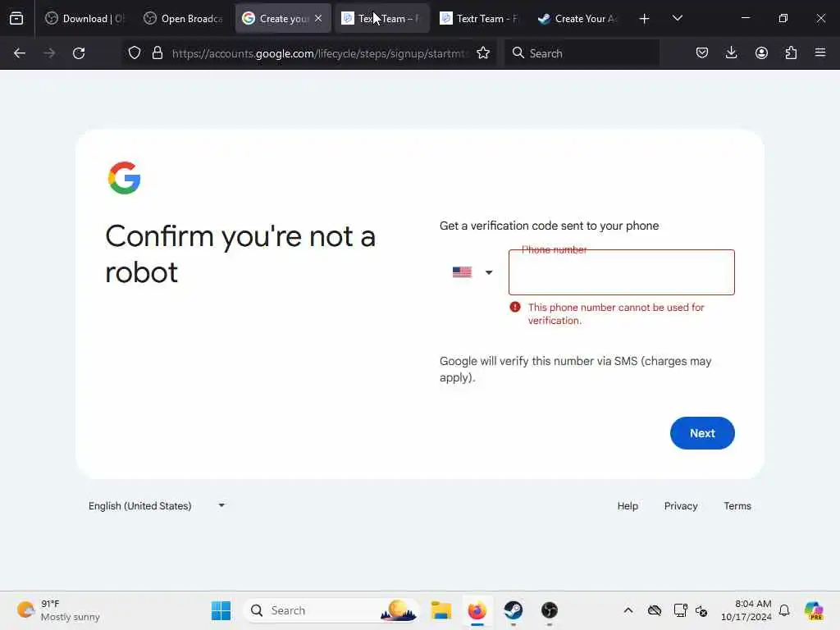Show hidden system tray icons
Screen dimensions: 840x630
(x=628, y=610)
